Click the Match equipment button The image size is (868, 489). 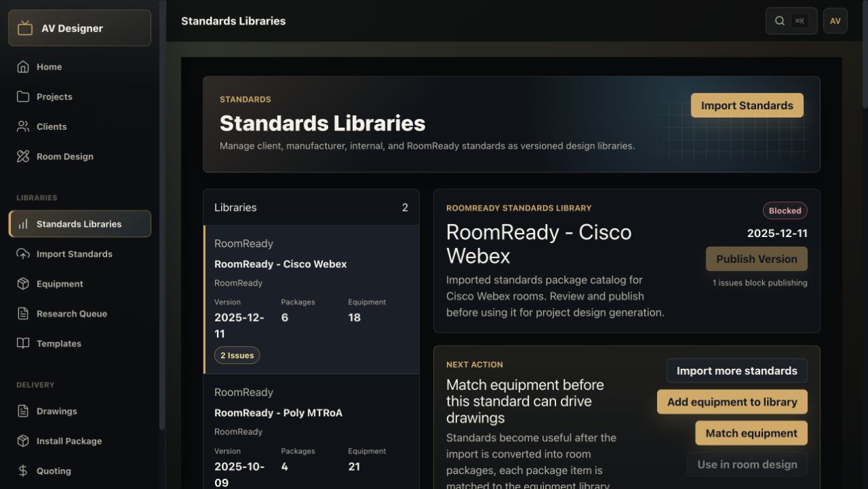click(751, 433)
